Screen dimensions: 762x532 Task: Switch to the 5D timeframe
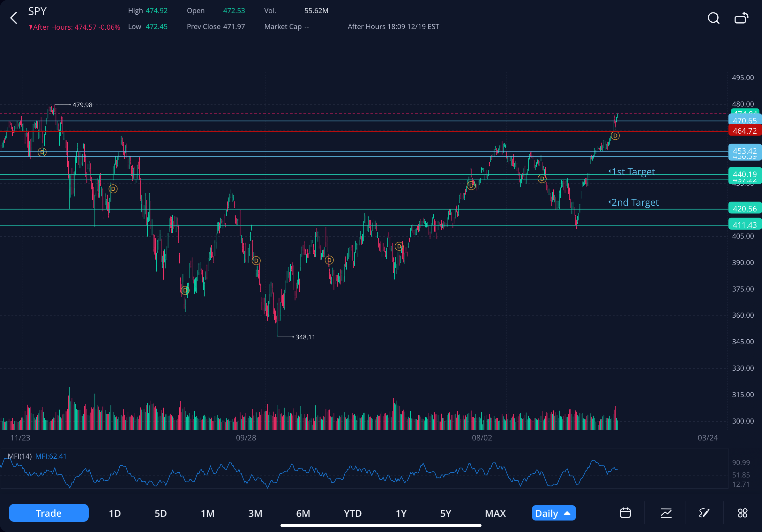(161, 514)
